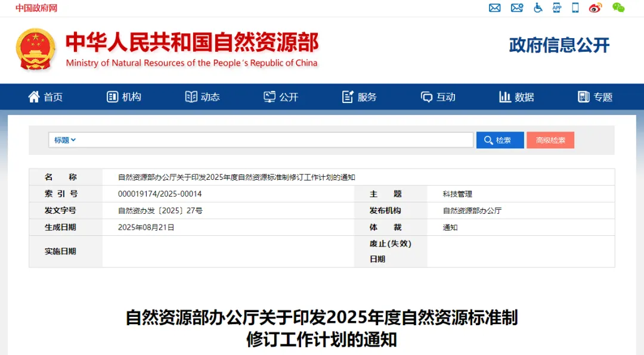
Task: Click the 高级检索 advanced search button
Action: tap(550, 140)
